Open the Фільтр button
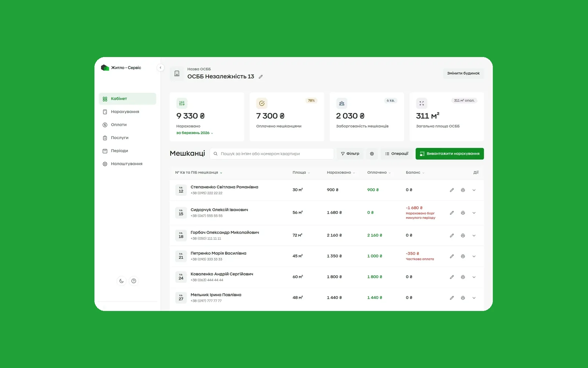Screen dimensions: 588x368 (350, 154)
